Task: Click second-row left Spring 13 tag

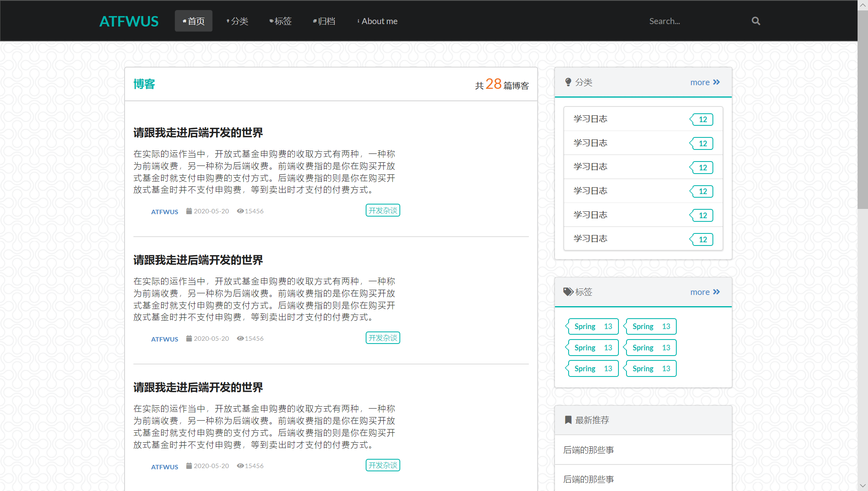Action: tap(592, 348)
